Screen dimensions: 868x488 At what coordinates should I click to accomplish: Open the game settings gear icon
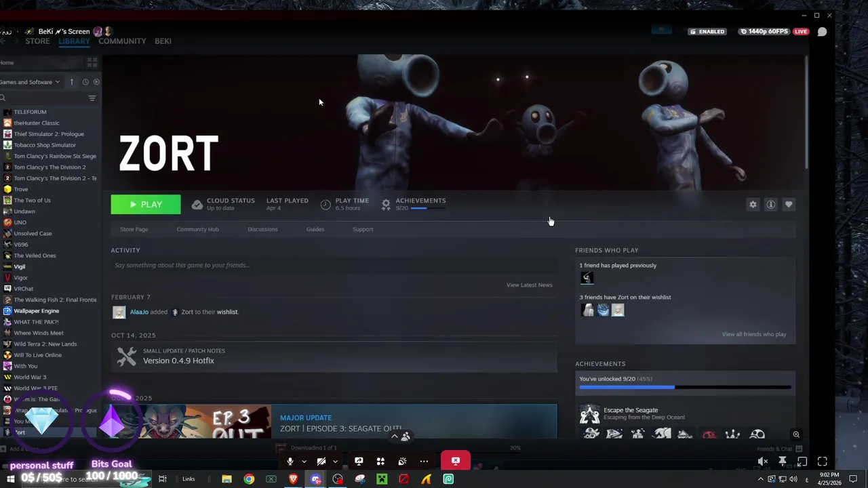pyautogui.click(x=753, y=205)
